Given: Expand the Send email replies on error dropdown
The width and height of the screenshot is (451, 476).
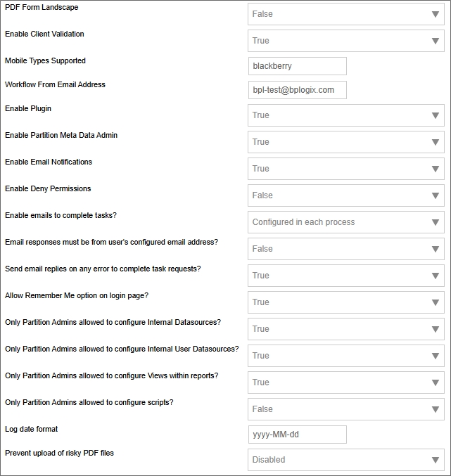Looking at the screenshot, I should coord(345,276).
